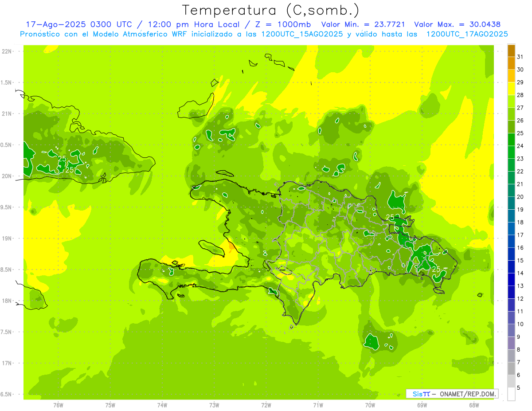Click the '19N' latitude axis label
This screenshot has width=532, height=411.
point(7,239)
